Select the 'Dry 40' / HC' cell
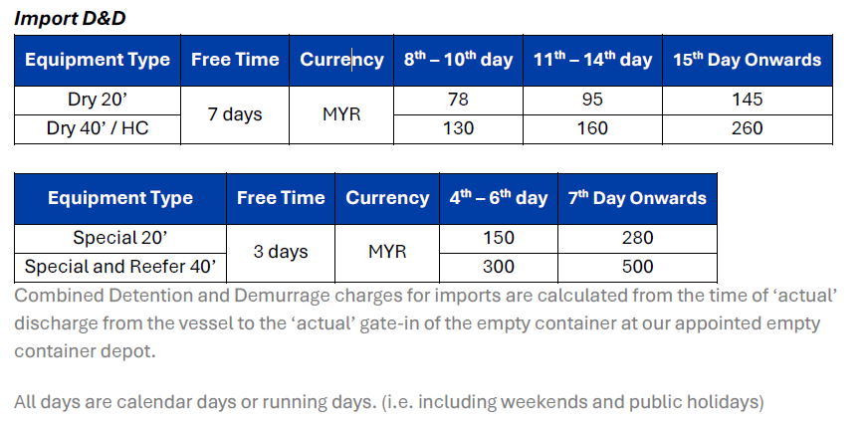 pos(98,129)
